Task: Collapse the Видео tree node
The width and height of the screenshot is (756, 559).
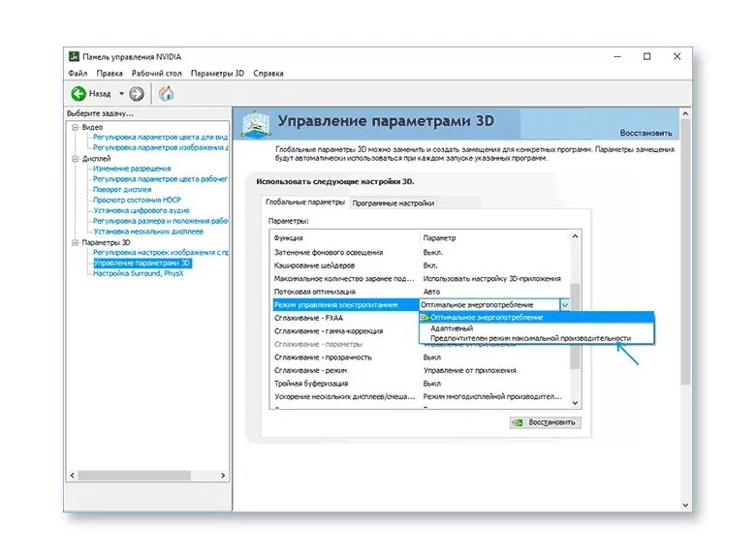Action: click(x=76, y=127)
